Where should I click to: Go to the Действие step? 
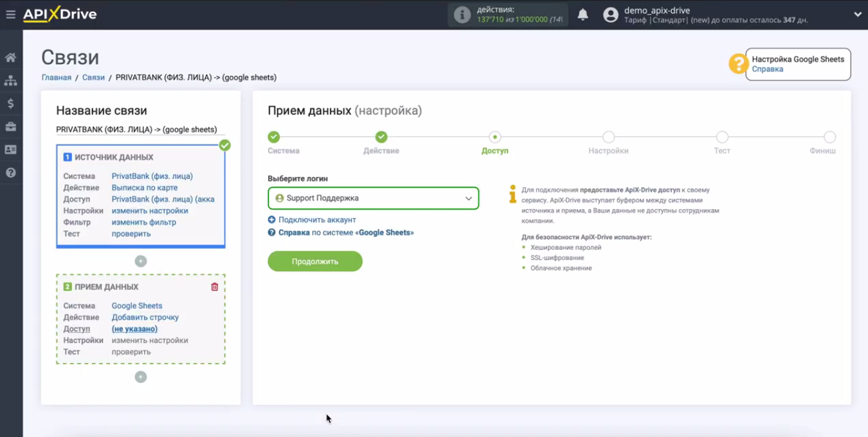(381, 137)
